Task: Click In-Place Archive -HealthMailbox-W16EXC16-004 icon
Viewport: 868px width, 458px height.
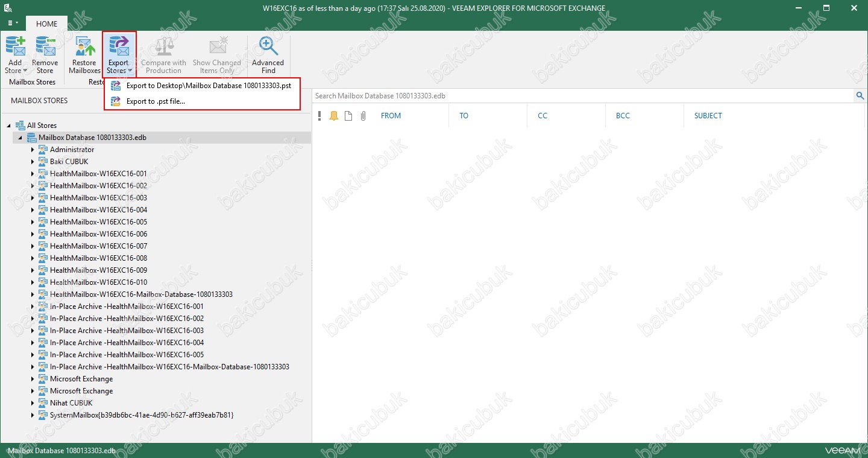Action: tap(43, 343)
